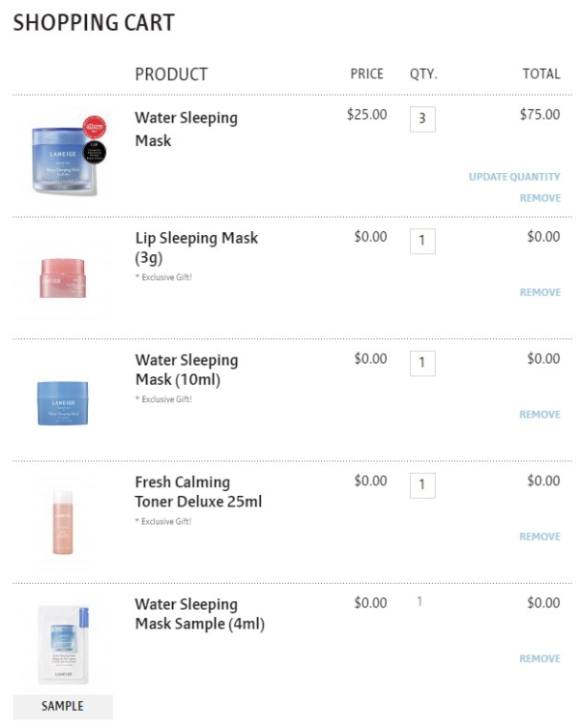This screenshot has height=728, width=580.
Task: Click Update Quantity for the Water Sleeping Mask
Action: coord(514,177)
